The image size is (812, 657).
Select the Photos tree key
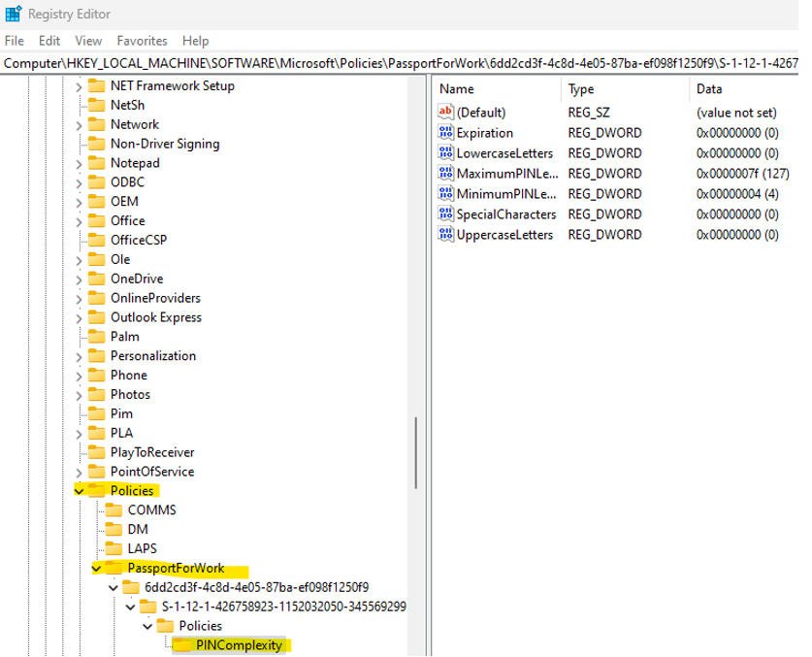click(x=130, y=394)
